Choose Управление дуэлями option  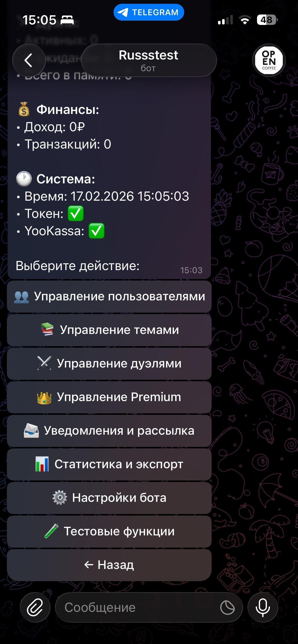(109, 363)
